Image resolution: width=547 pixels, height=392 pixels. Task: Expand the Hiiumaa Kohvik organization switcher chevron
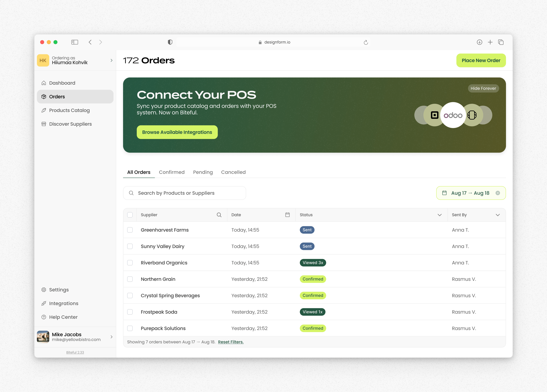[x=111, y=60]
